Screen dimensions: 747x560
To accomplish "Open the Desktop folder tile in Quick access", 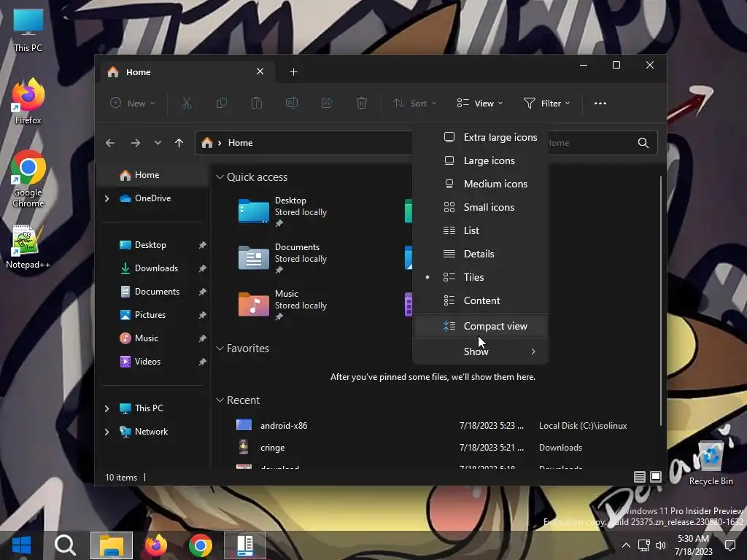I will (x=283, y=212).
